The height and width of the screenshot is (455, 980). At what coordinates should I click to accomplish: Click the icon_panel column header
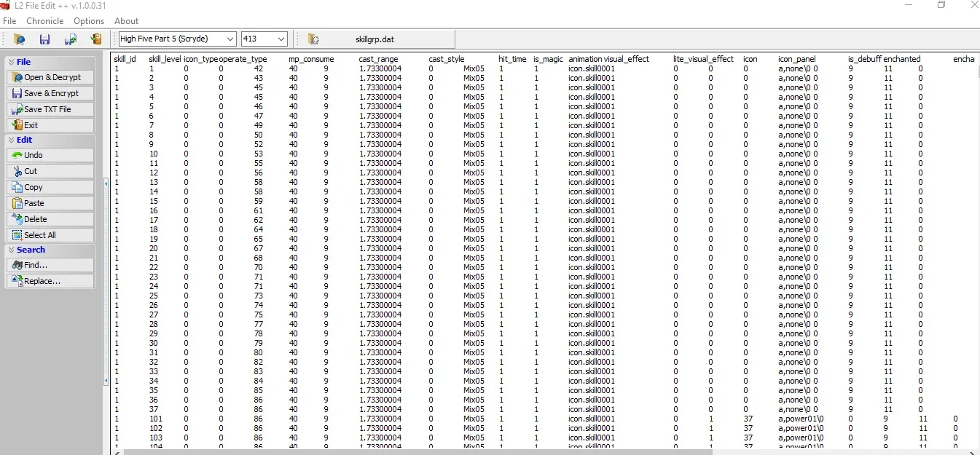click(796, 59)
